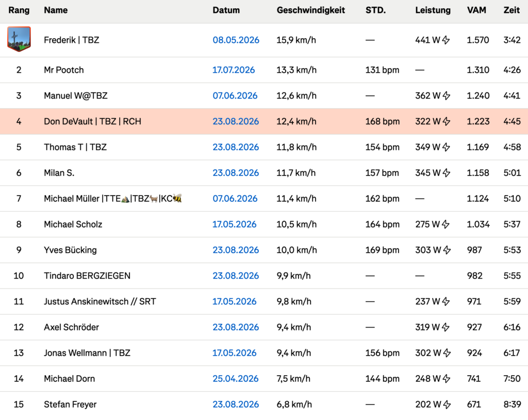
Task: Click the Zeit column header
Action: click(x=511, y=10)
